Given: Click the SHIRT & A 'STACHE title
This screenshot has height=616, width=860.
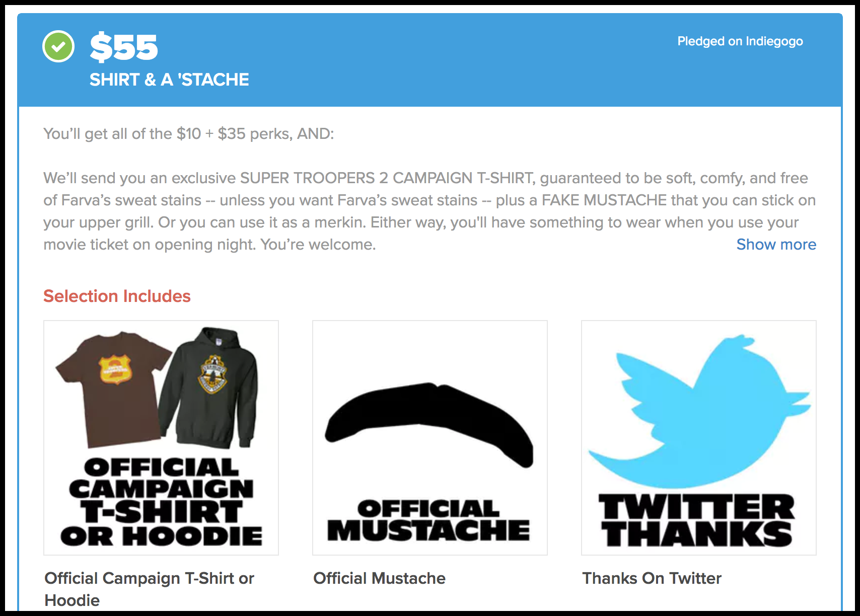Looking at the screenshot, I should (x=169, y=80).
